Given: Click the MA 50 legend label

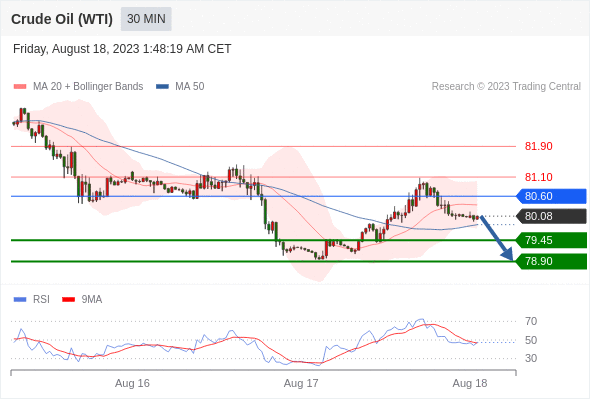Looking at the screenshot, I should 190,87.
